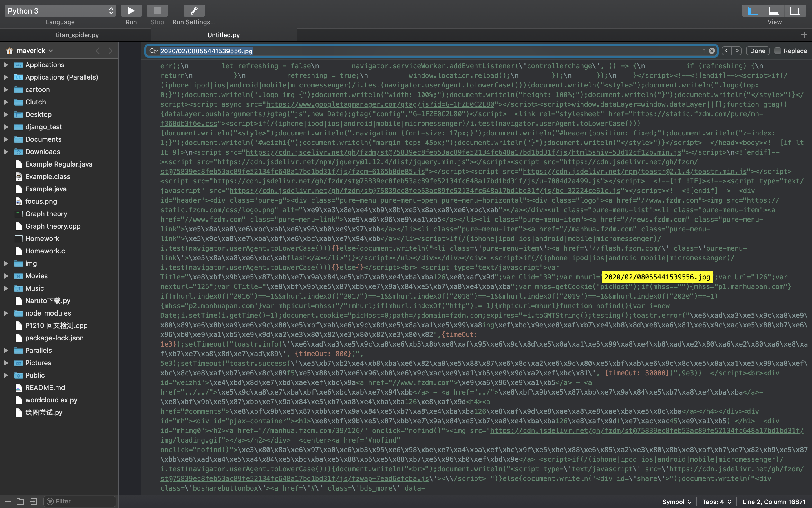
Task: Open the googletagmanager.com gtag link
Action: pos(380,104)
